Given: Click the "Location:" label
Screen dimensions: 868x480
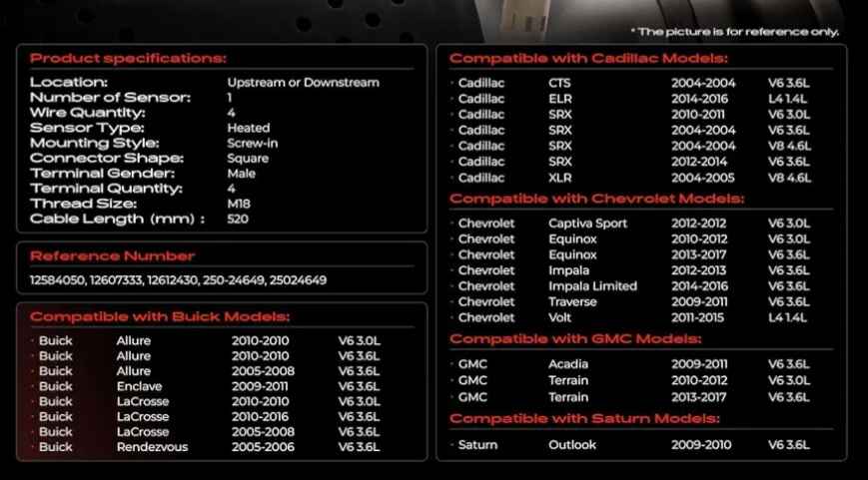Looking at the screenshot, I should point(69,83).
